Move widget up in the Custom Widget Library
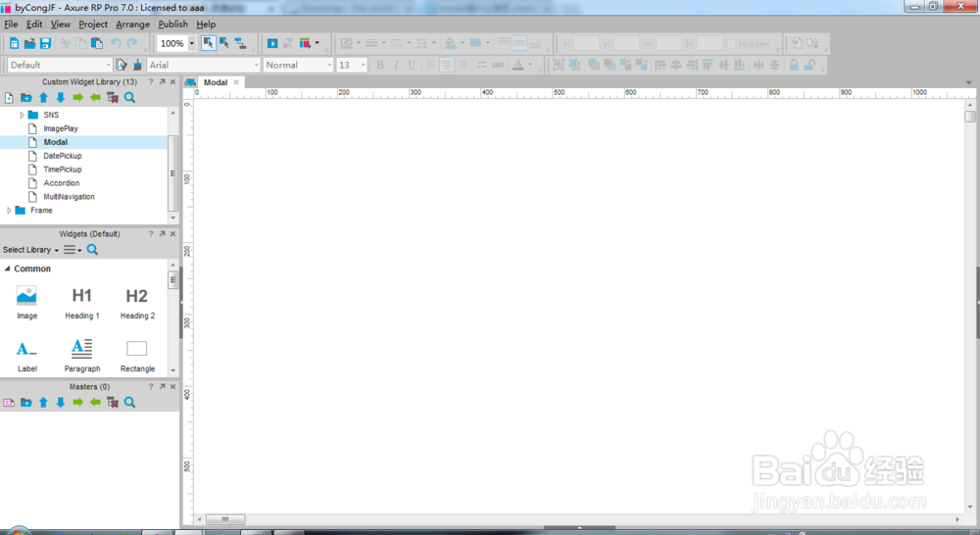The height and width of the screenshot is (535, 980). [43, 98]
